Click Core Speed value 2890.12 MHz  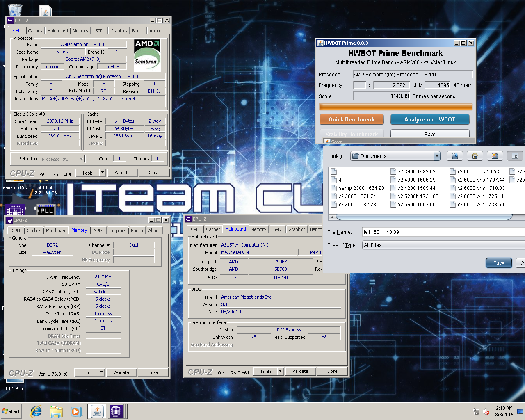[60, 121]
